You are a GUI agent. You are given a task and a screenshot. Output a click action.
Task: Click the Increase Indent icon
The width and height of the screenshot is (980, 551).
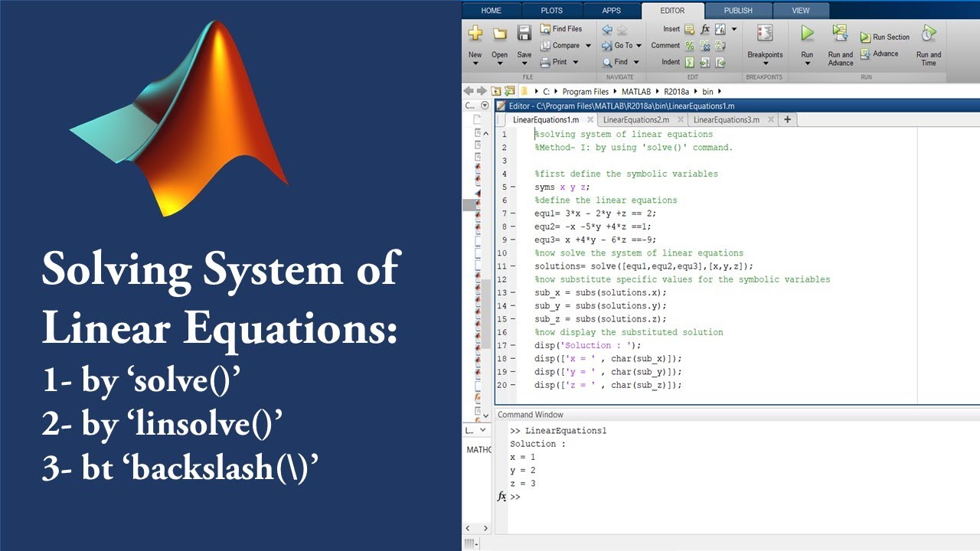pyautogui.click(x=705, y=63)
